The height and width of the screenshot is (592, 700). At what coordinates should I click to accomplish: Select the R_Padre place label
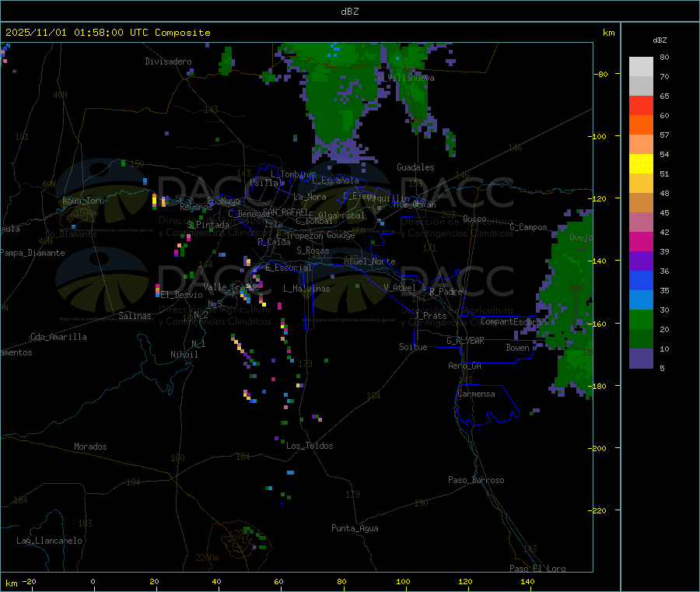(x=446, y=292)
